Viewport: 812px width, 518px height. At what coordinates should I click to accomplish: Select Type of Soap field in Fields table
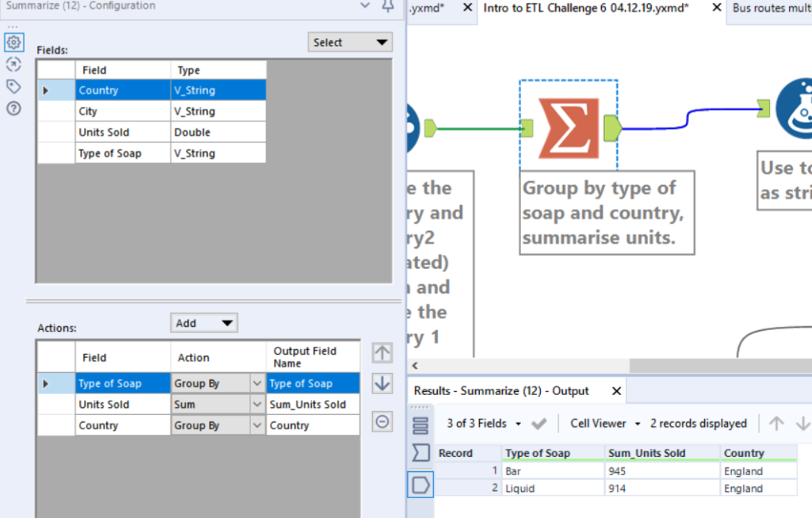point(151,153)
